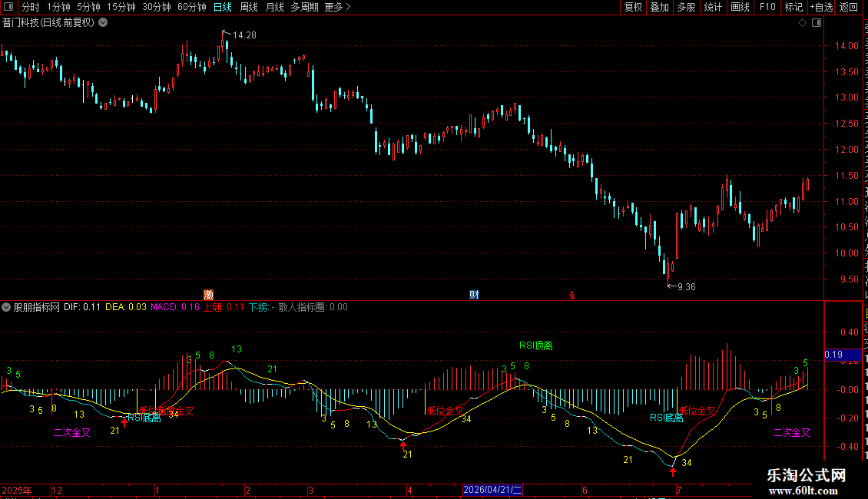Click the 返回 back button
Viewport: 868px width, 499px height.
point(849,7)
